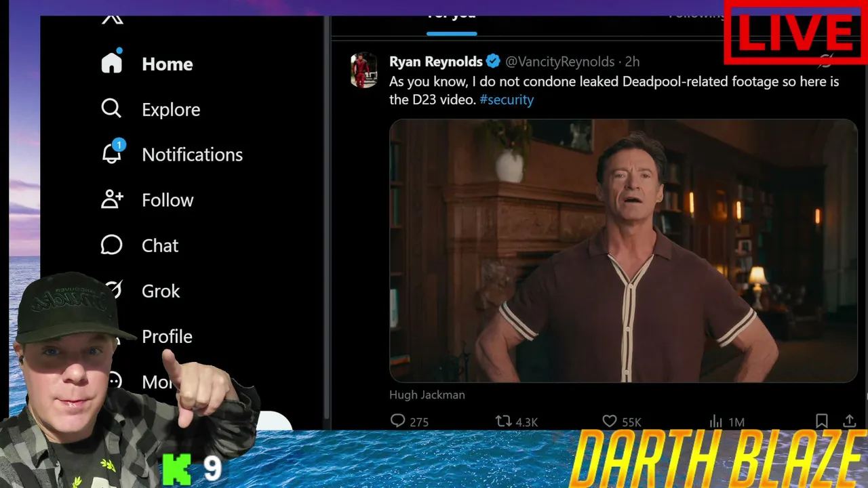Viewport: 868px width, 488px height.
Task: Open the Profile sidebar item
Action: coord(167,336)
